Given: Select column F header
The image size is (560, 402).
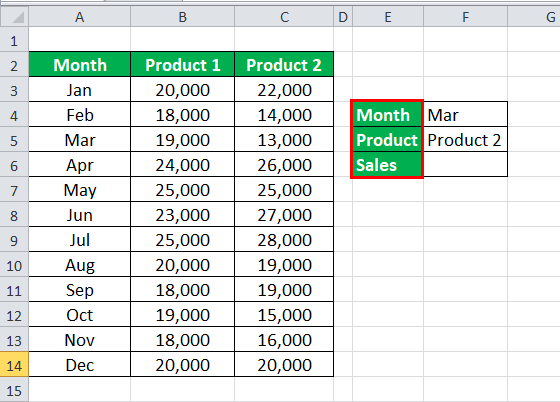Looking at the screenshot, I should [x=465, y=17].
